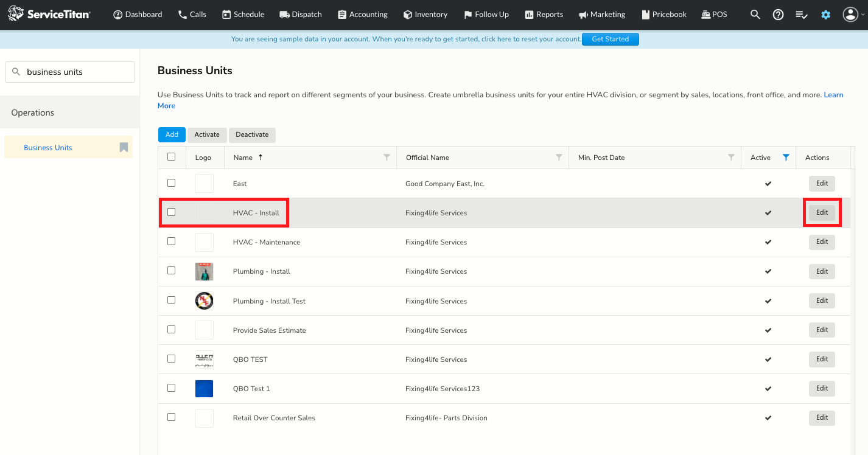Sort by the Official Name column header
This screenshot has height=455, width=868.
427,158
